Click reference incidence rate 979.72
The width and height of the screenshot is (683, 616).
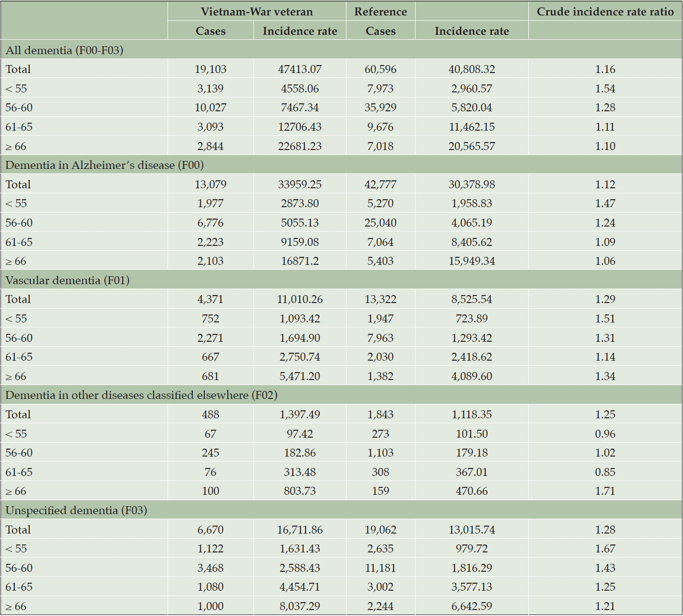[472, 548]
